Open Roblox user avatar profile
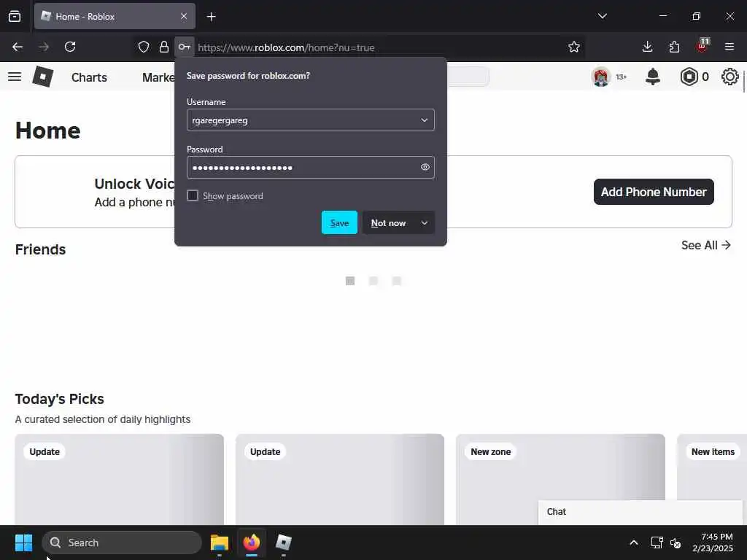This screenshot has height=560, width=747. [601, 76]
